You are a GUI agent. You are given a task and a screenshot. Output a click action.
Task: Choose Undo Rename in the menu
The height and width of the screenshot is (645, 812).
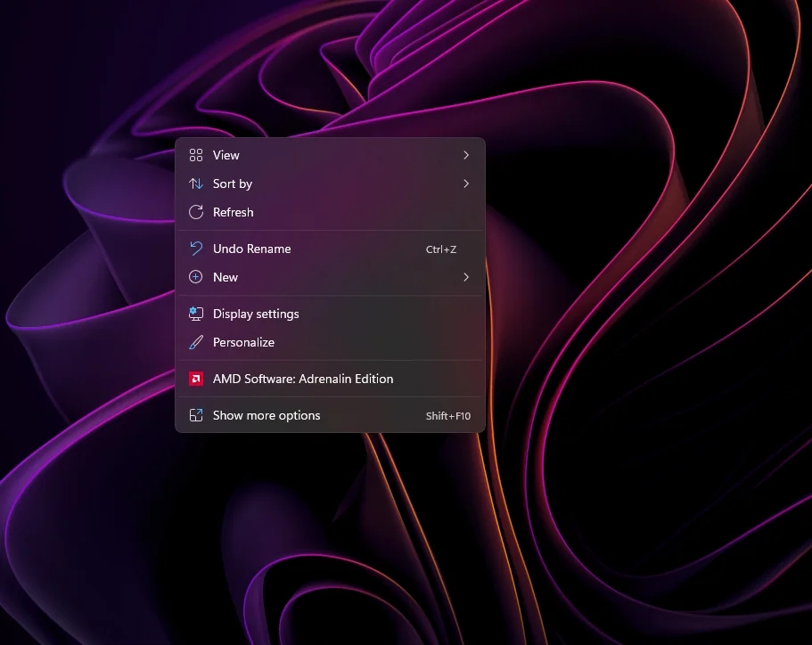pos(331,249)
